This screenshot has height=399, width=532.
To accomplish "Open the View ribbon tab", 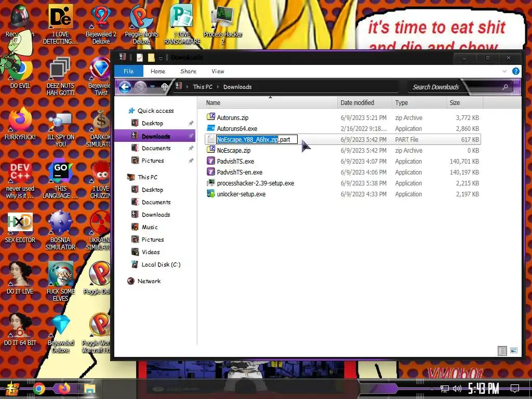I will click(218, 71).
